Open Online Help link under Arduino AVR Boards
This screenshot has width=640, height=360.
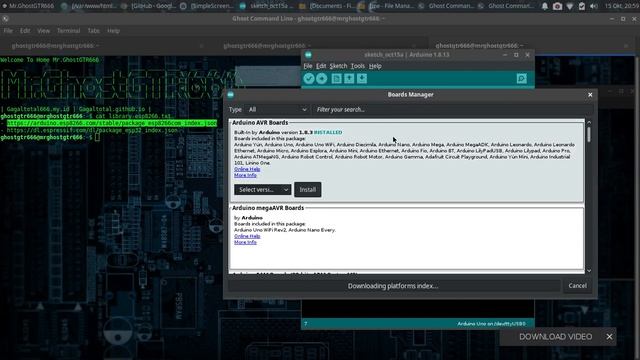(247, 169)
